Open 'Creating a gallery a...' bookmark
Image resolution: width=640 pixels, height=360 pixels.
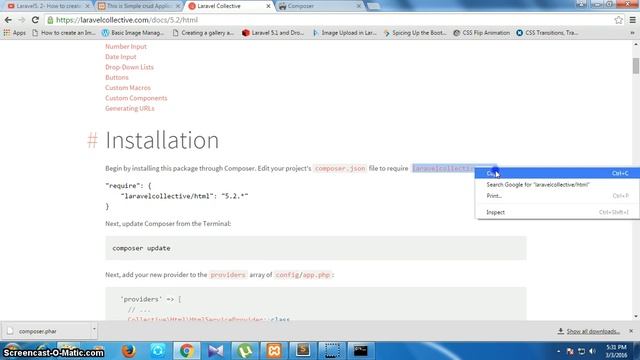click(x=203, y=33)
